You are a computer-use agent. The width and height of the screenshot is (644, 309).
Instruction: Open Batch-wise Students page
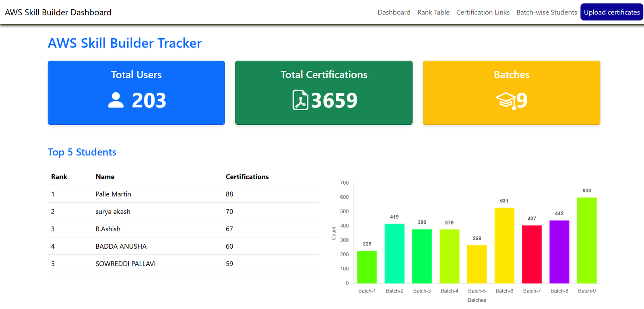click(x=547, y=12)
